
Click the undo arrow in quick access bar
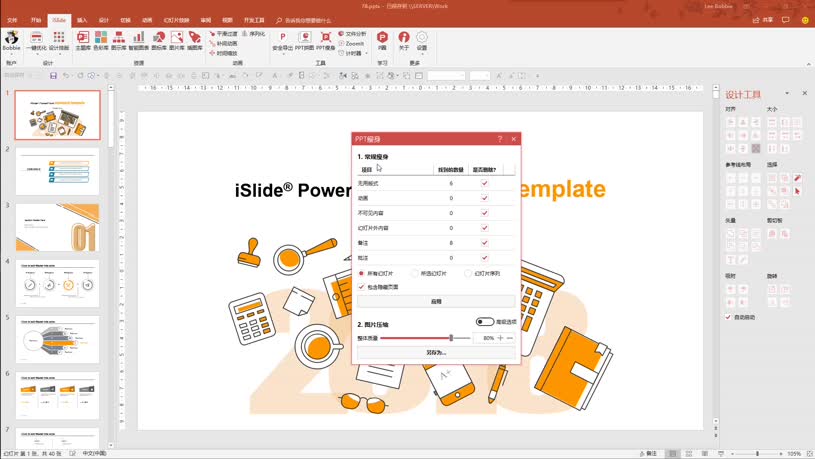click(66, 76)
